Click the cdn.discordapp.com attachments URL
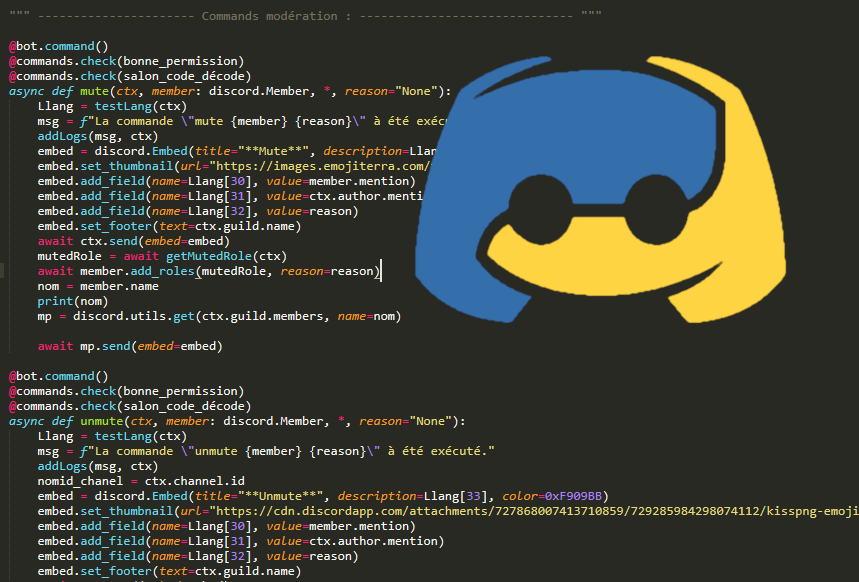The width and height of the screenshot is (859, 582). (537, 511)
